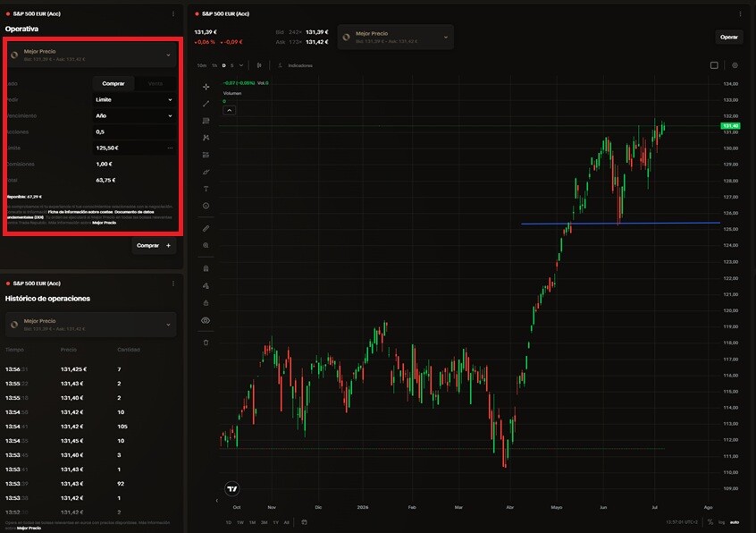Open timezone selector 13:57:01 UTC+2
756x533 pixels.
point(682,522)
